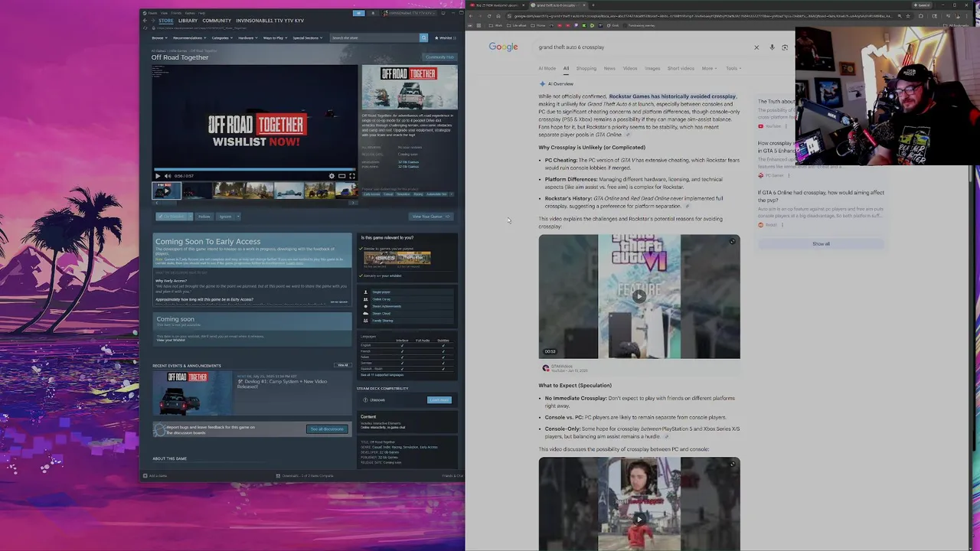
Task: Open Steam Downloads in the footer
Action: tap(305, 476)
